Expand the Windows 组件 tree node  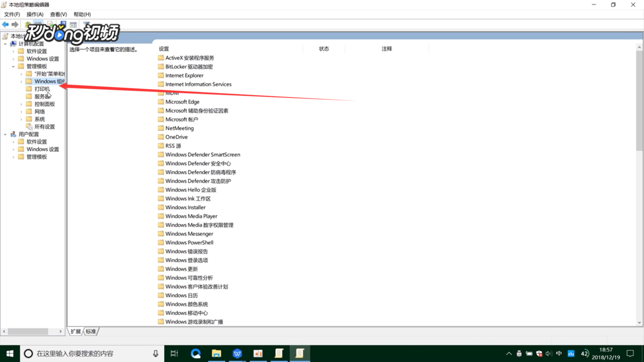point(21,81)
